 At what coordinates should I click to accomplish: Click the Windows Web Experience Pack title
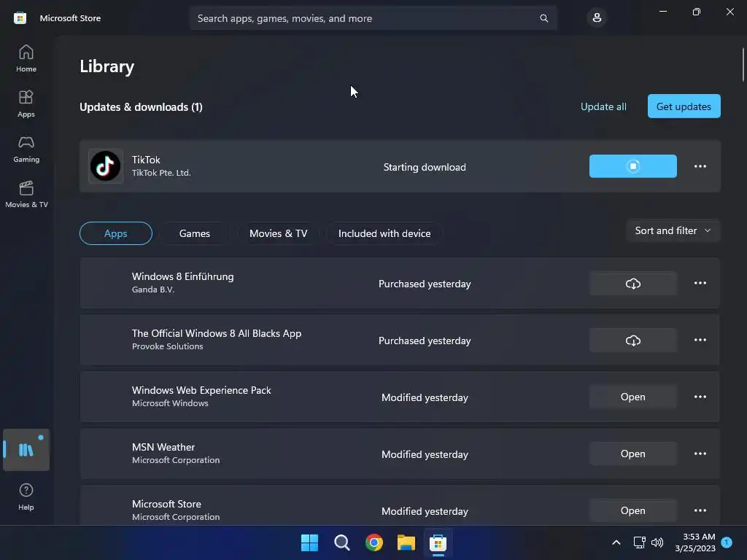point(201,390)
